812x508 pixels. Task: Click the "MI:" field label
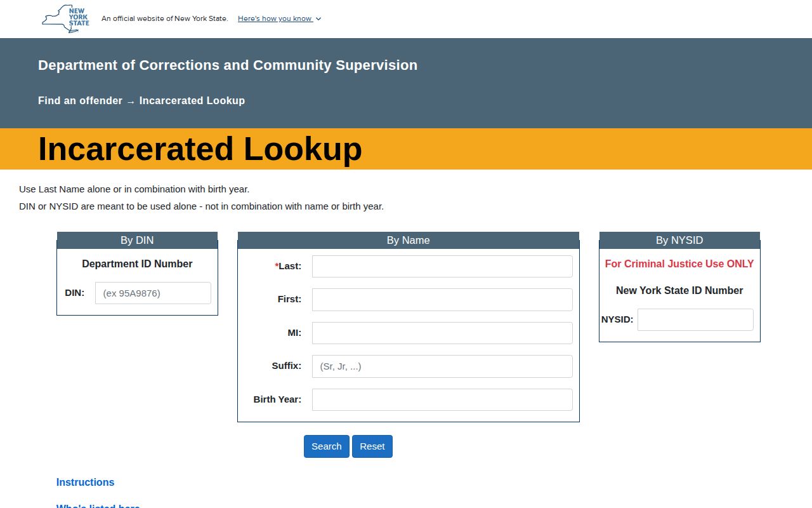click(294, 333)
